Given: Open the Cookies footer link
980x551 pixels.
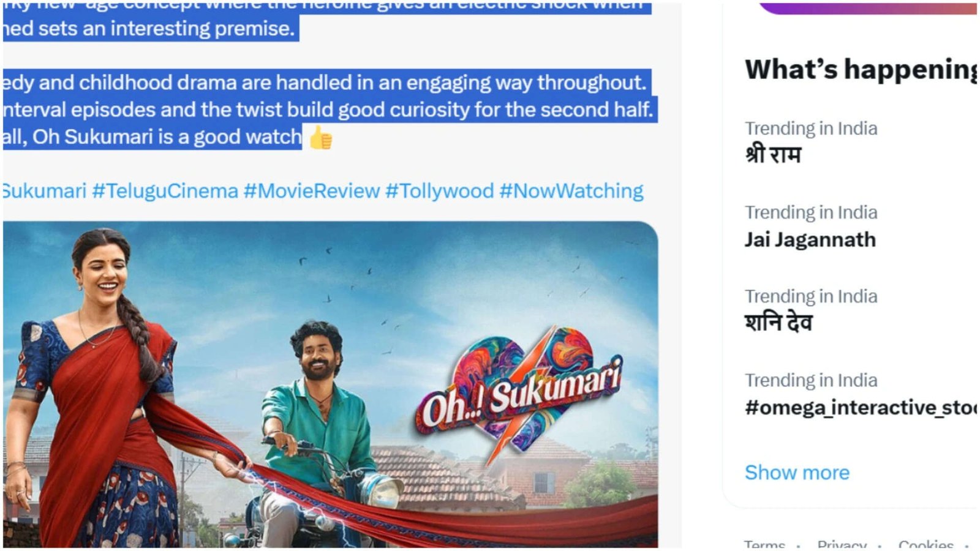Looking at the screenshot, I should (x=926, y=544).
